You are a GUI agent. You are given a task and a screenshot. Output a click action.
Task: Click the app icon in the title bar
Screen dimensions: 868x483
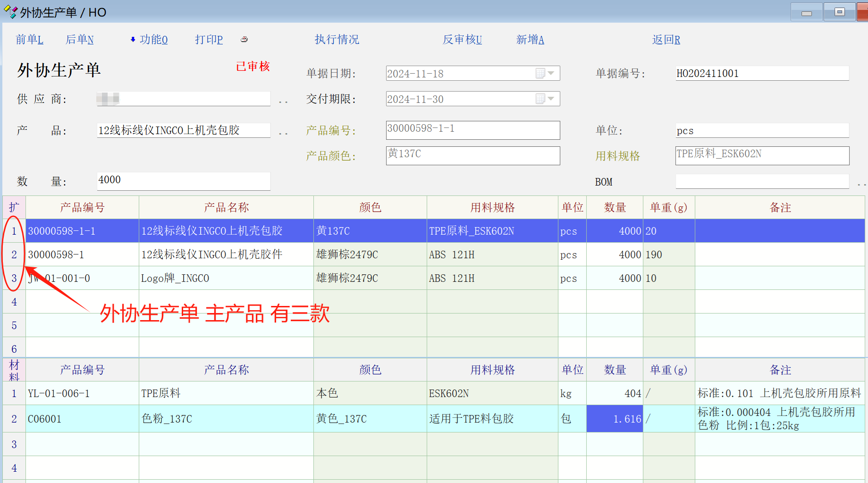pos(10,12)
